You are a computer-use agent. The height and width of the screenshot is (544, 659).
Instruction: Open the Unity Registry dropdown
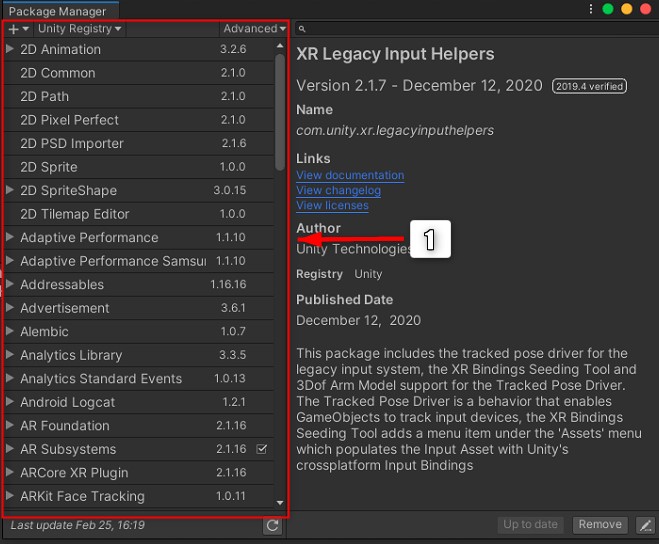pos(79,29)
